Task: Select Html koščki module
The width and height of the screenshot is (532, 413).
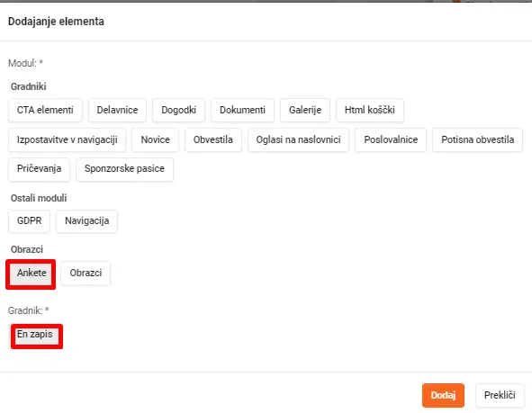Action: point(370,110)
